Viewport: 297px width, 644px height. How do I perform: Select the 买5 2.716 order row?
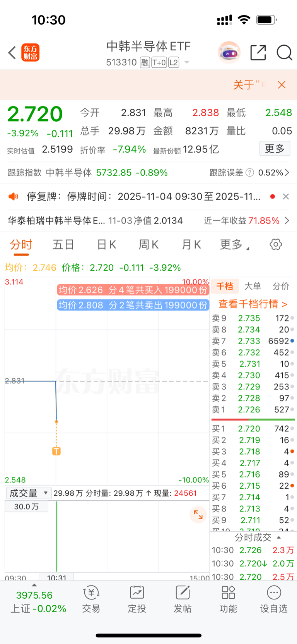(253, 475)
